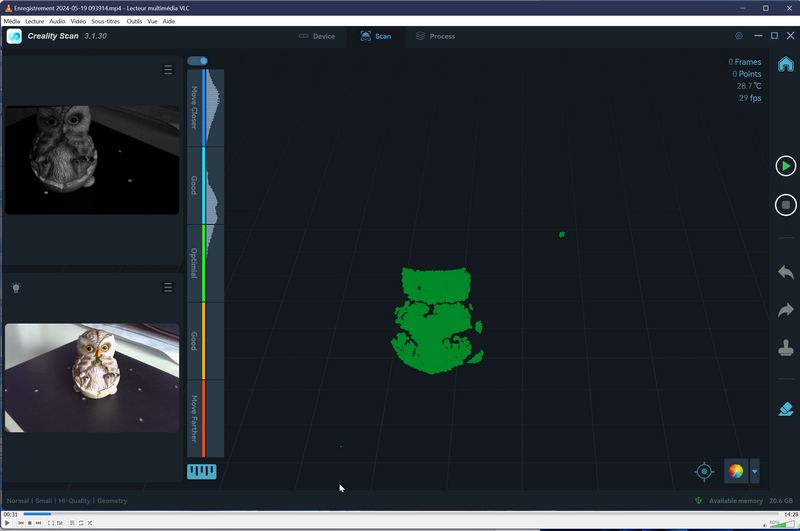Click the blue ruler scale button
Screen dimensions: 800x531
(202, 471)
